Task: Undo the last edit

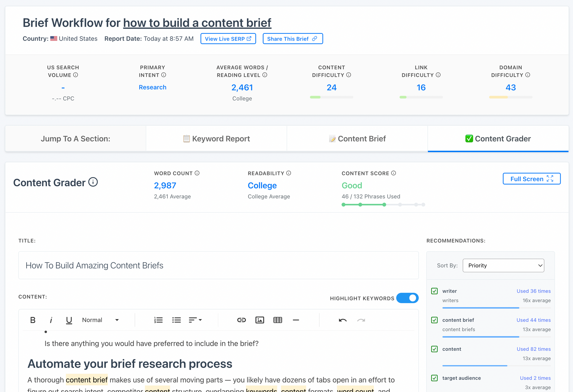Action: pos(343,320)
